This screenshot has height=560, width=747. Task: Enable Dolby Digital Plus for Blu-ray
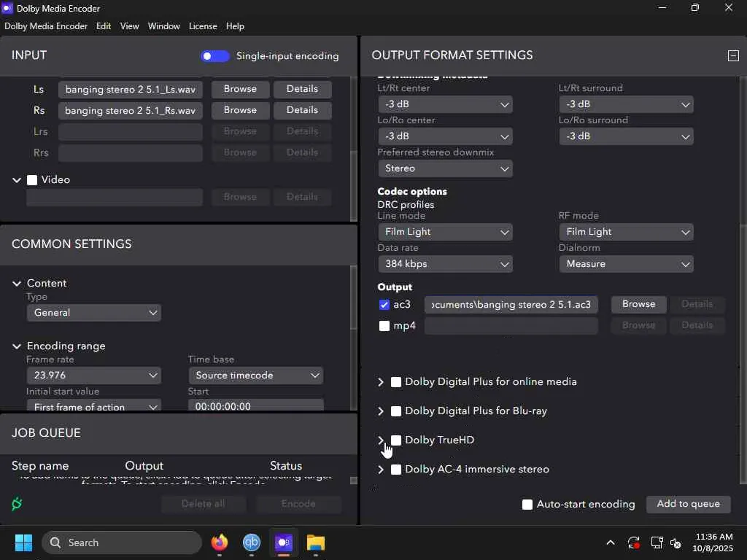396,411
